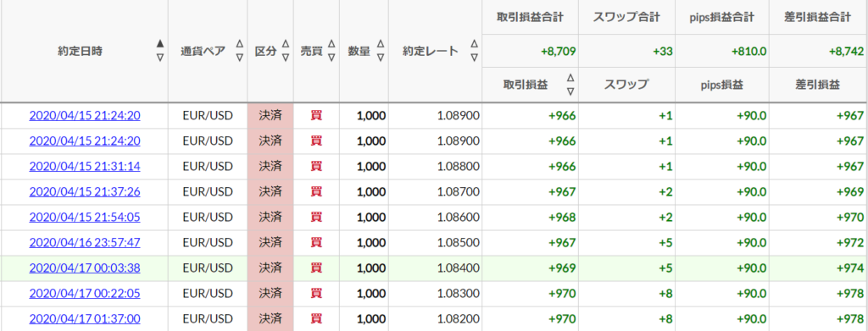Sort 約定日時 ascending with the up arrow
Screen dimensions: 868x331
tap(160, 44)
